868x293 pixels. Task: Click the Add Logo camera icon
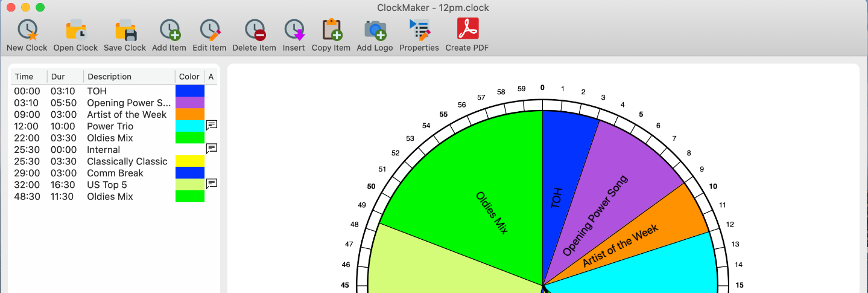[x=375, y=30]
